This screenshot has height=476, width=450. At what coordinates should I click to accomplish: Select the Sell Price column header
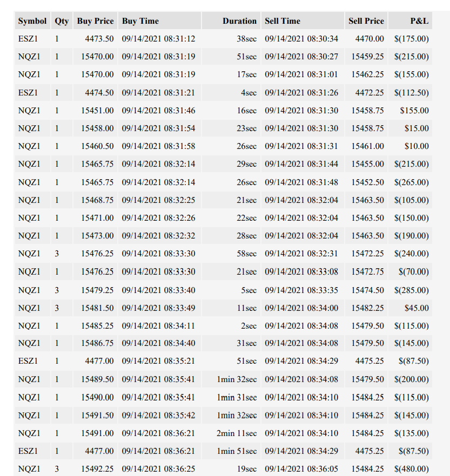click(x=366, y=21)
